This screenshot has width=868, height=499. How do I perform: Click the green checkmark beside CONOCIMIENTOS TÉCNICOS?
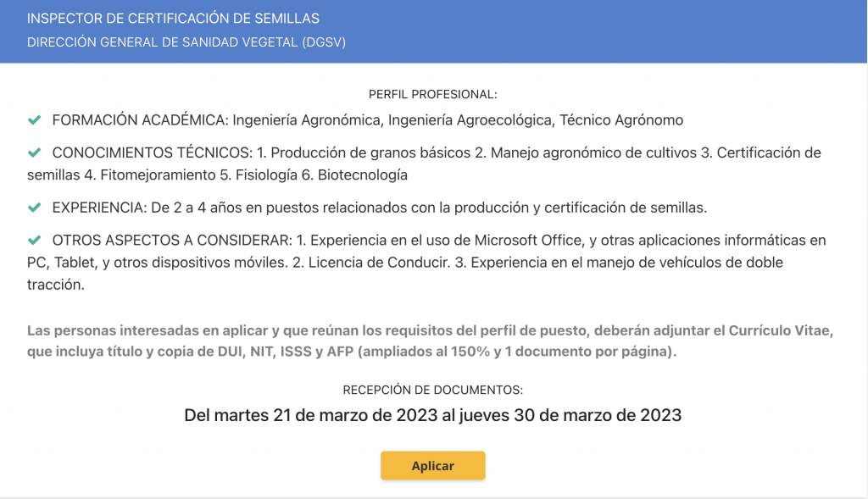34,152
